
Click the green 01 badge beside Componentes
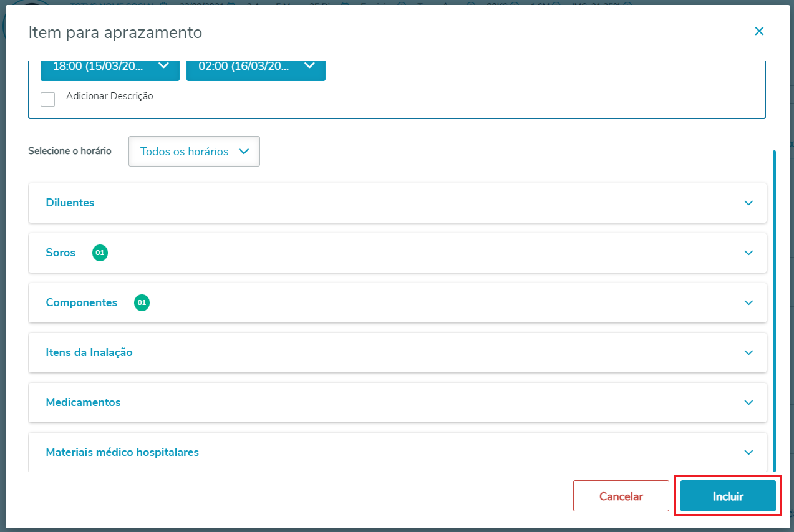[x=142, y=302]
